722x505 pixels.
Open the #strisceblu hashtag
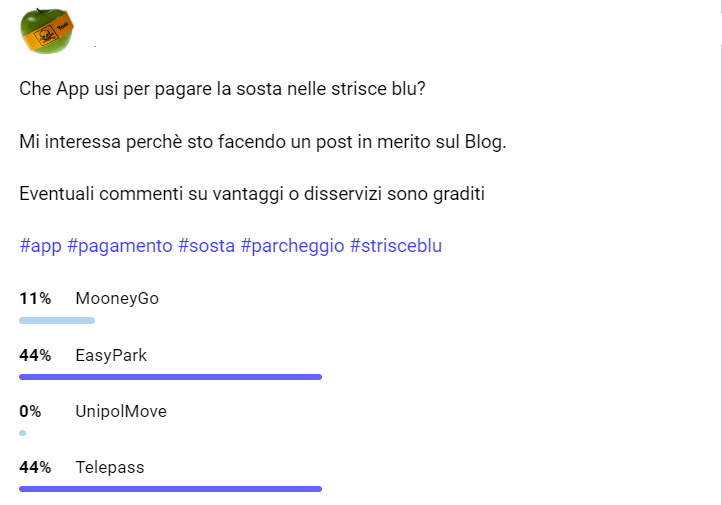point(396,246)
